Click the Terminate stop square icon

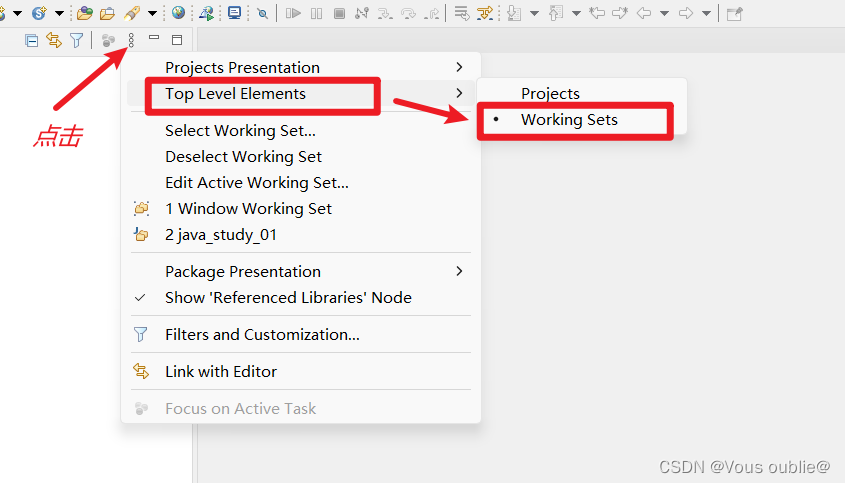pyautogui.click(x=339, y=13)
